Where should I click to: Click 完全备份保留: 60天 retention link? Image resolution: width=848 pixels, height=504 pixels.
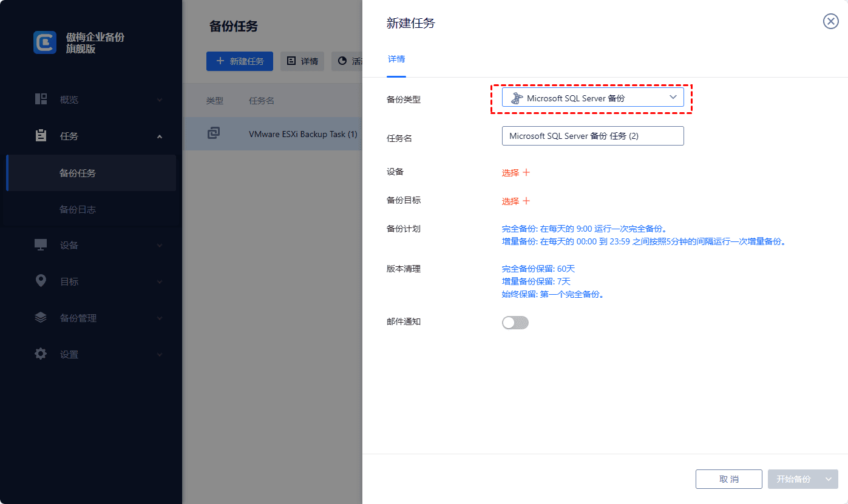538,269
